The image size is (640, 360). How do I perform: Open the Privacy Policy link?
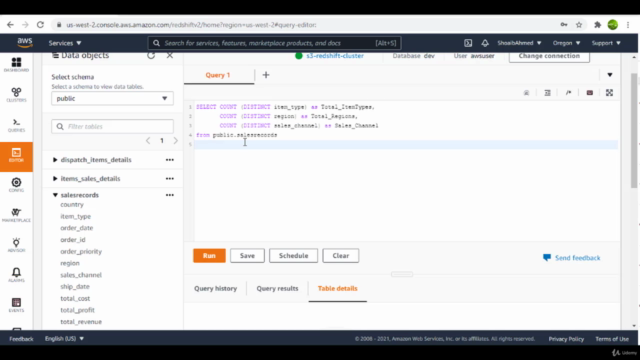click(566, 339)
